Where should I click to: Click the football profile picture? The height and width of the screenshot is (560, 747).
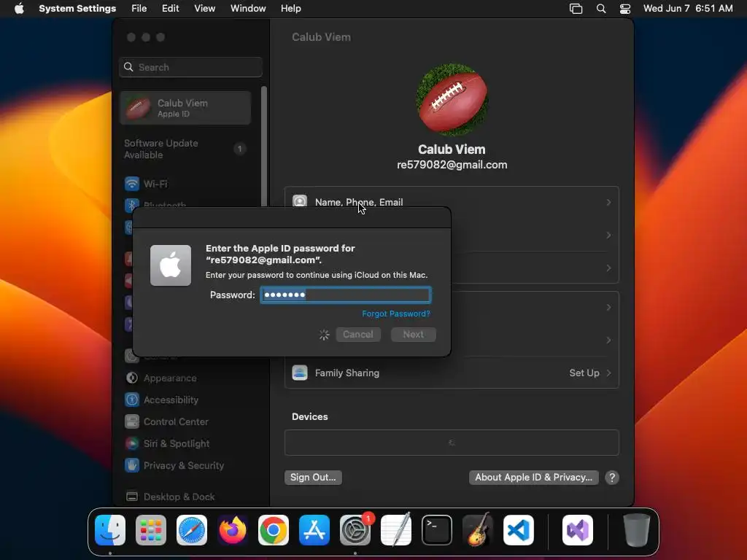click(x=452, y=99)
